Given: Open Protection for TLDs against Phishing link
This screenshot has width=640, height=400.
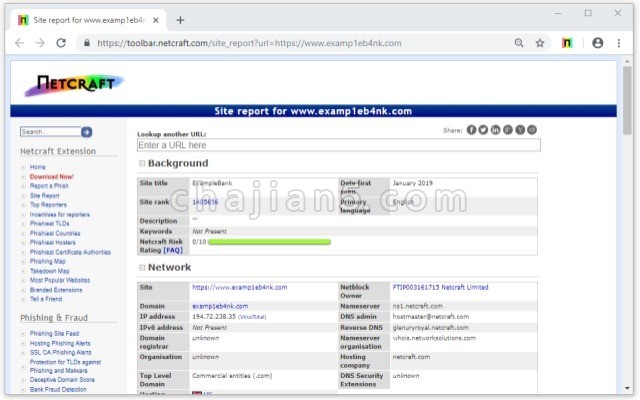Looking at the screenshot, I should [x=65, y=366].
